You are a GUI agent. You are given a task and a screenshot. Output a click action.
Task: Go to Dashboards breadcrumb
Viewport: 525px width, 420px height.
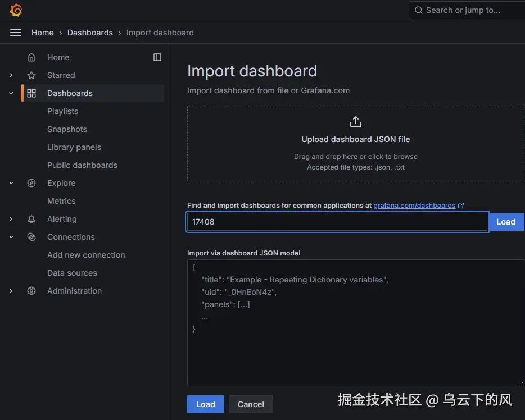pos(90,33)
